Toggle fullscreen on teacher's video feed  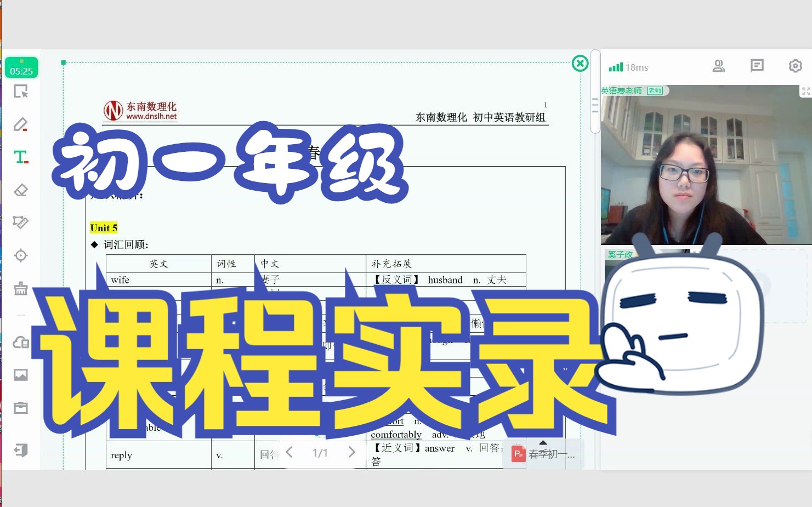pos(805,91)
